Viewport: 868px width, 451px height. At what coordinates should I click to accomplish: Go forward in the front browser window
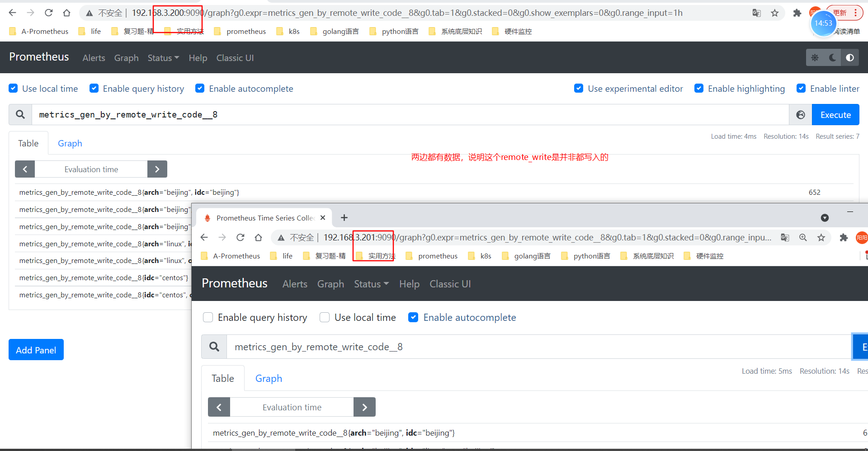[x=222, y=237]
